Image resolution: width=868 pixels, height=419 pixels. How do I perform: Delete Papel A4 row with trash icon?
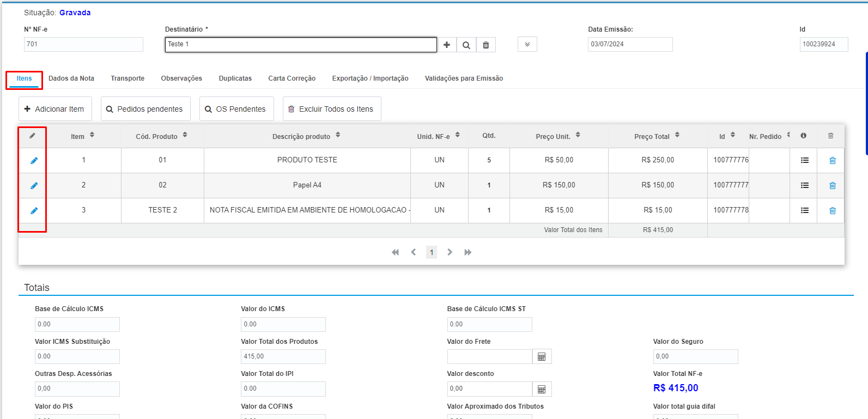click(833, 185)
